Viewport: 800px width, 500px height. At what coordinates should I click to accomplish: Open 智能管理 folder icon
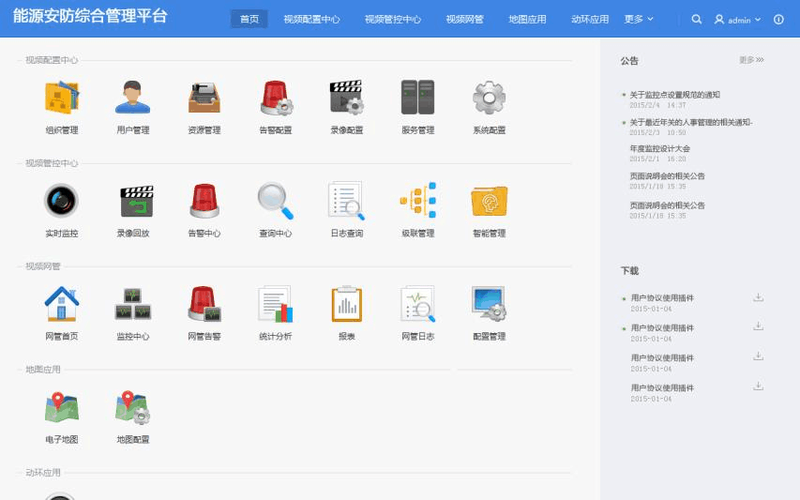point(489,201)
